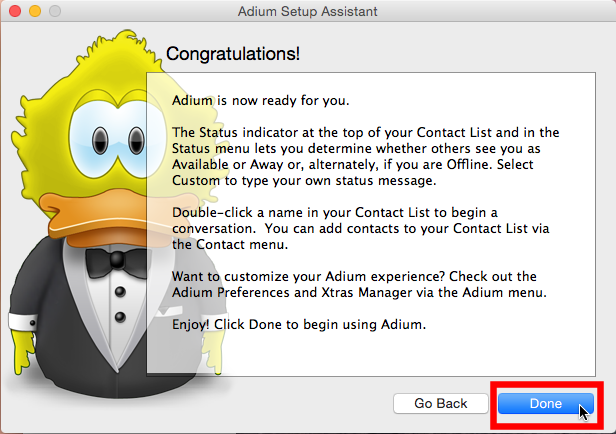Click the 'Adium is now ready for you' line
616x434 pixels.
(260, 101)
